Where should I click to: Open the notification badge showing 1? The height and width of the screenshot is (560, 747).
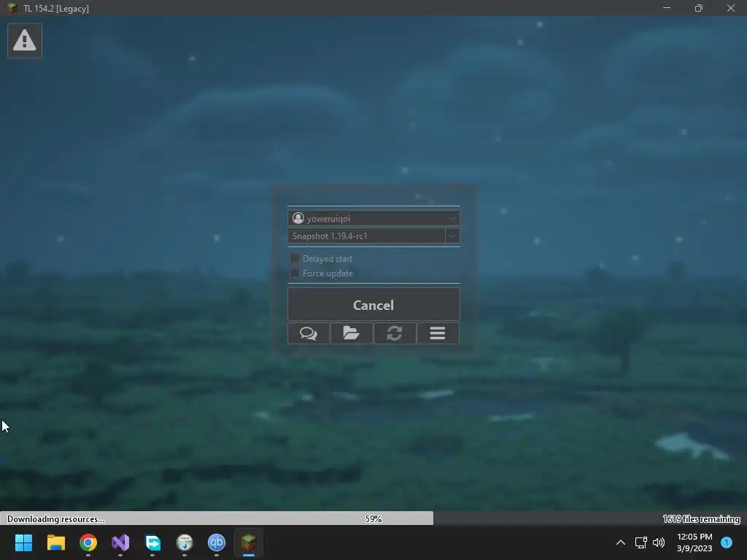point(727,542)
